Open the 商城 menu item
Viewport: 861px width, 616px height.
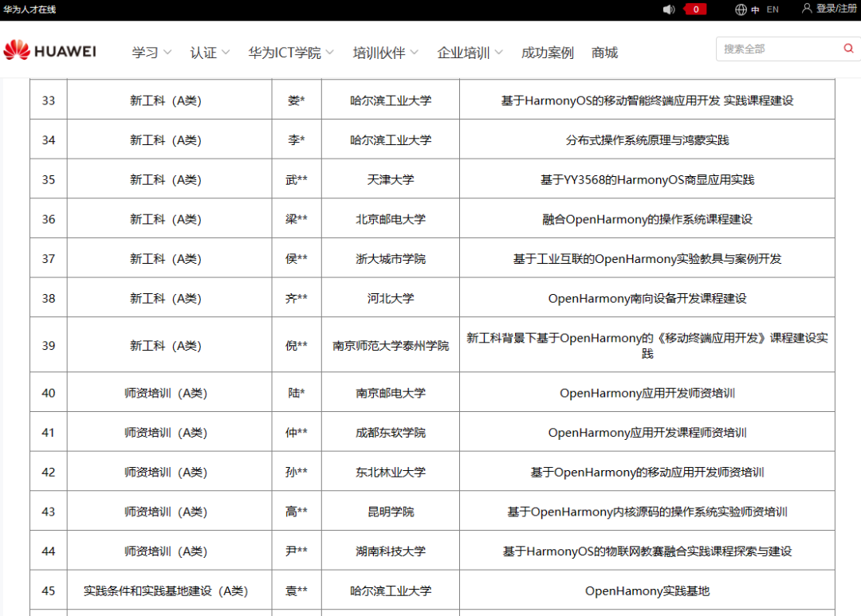(604, 53)
